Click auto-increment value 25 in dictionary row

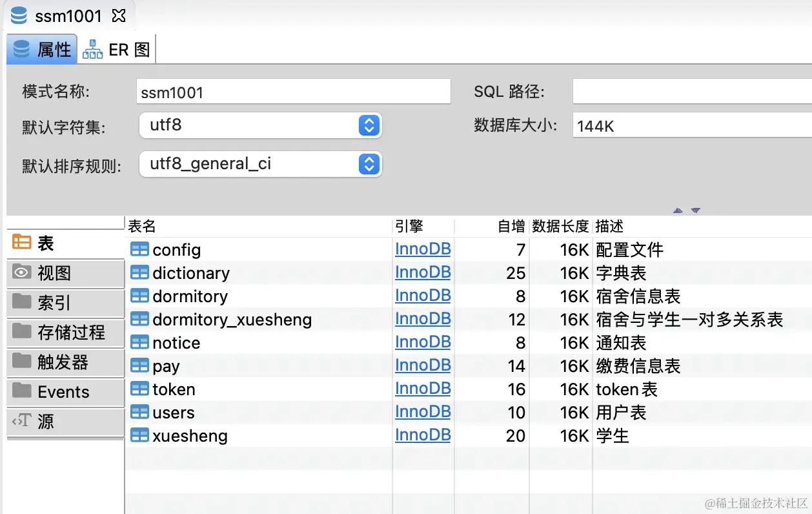click(516, 273)
